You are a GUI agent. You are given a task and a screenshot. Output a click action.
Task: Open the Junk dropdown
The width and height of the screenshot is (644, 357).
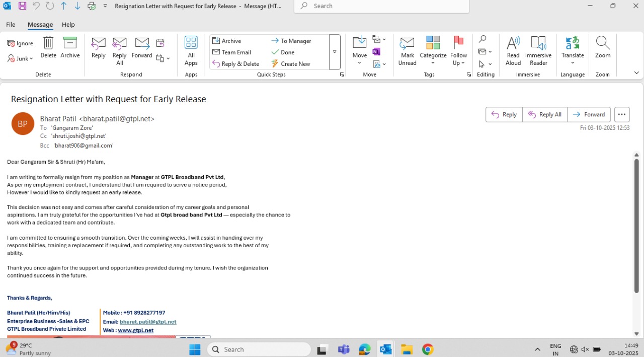20,58
